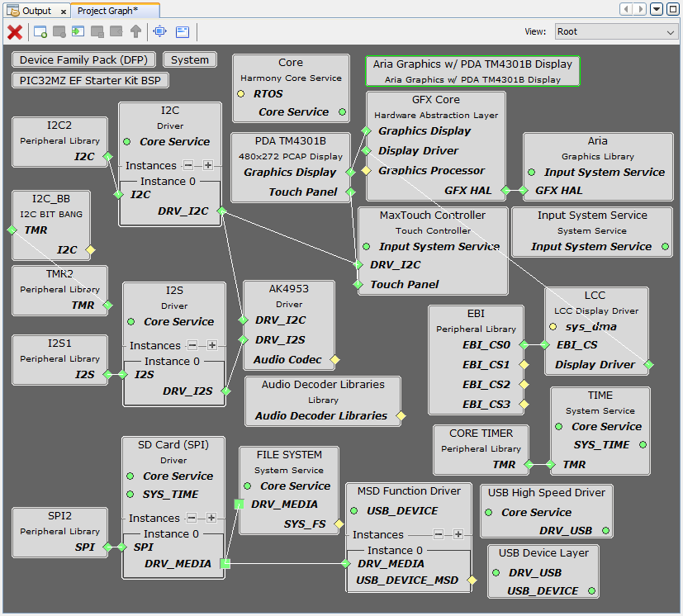Screen dimensions: 683x616
Task: Open the document list down-arrow at top right
Action: click(657, 9)
